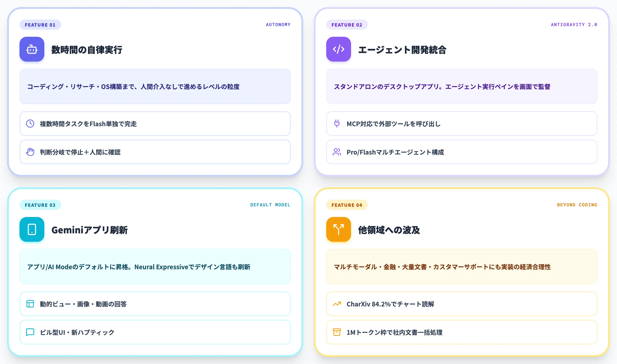The width and height of the screenshot is (617, 364).
Task: Click the text Pro/Flashマルチエージェント構成
Action: pos(395,152)
